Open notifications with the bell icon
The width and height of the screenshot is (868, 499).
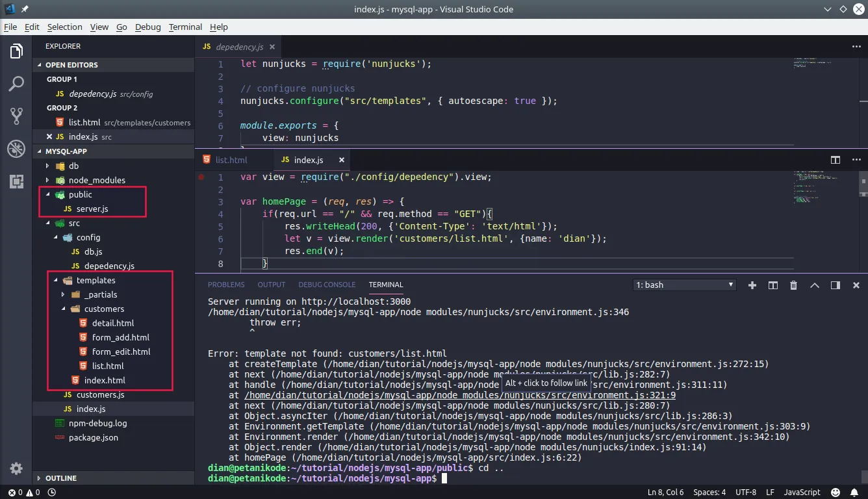[854, 493]
